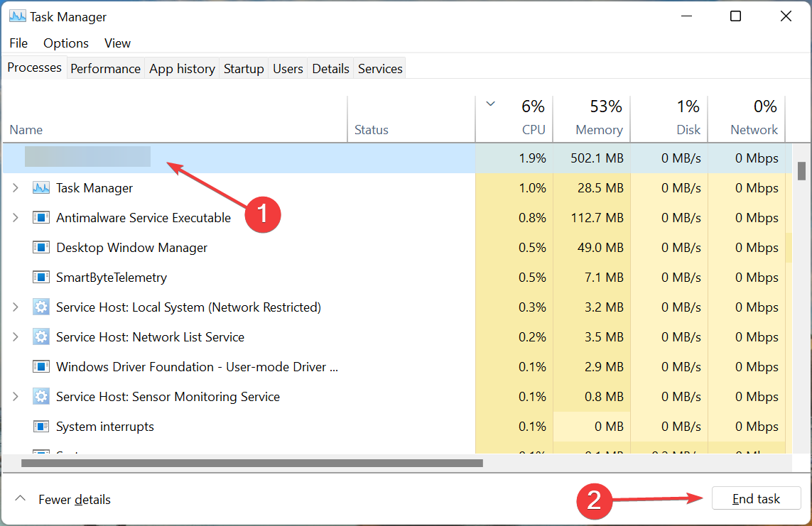Image resolution: width=812 pixels, height=526 pixels.
Task: Sort processes by the Status column
Action: pos(411,119)
